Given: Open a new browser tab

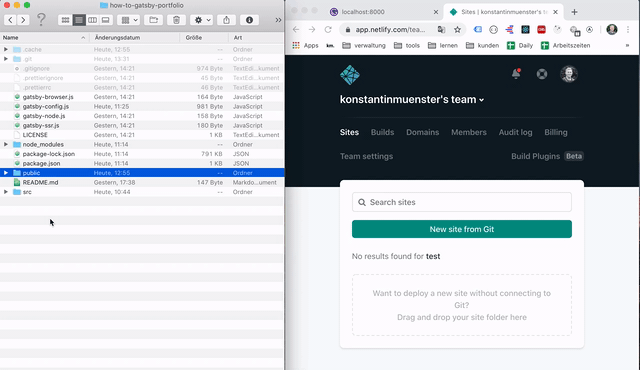Looking at the screenshot, I should pos(574,12).
